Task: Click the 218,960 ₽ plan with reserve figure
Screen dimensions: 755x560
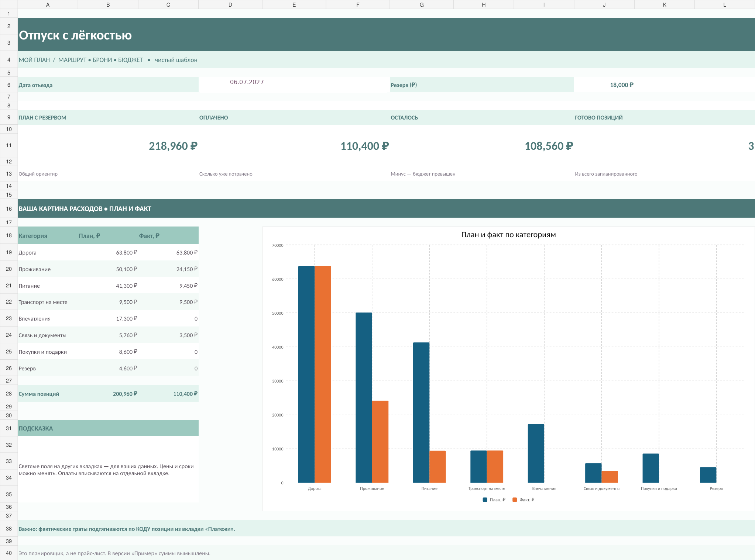Action: (173, 146)
